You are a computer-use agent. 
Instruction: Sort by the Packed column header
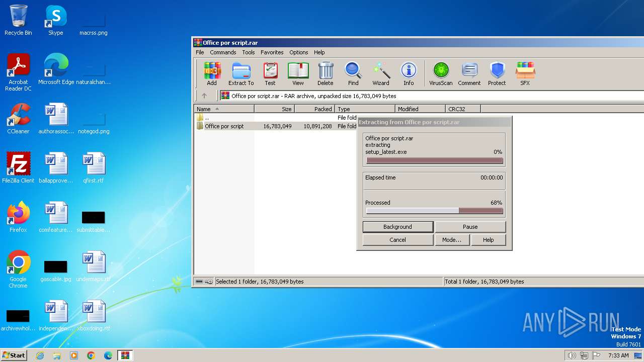(x=314, y=109)
